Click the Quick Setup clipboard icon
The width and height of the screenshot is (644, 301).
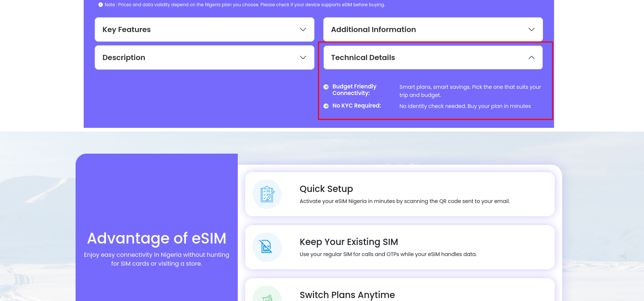(x=267, y=194)
